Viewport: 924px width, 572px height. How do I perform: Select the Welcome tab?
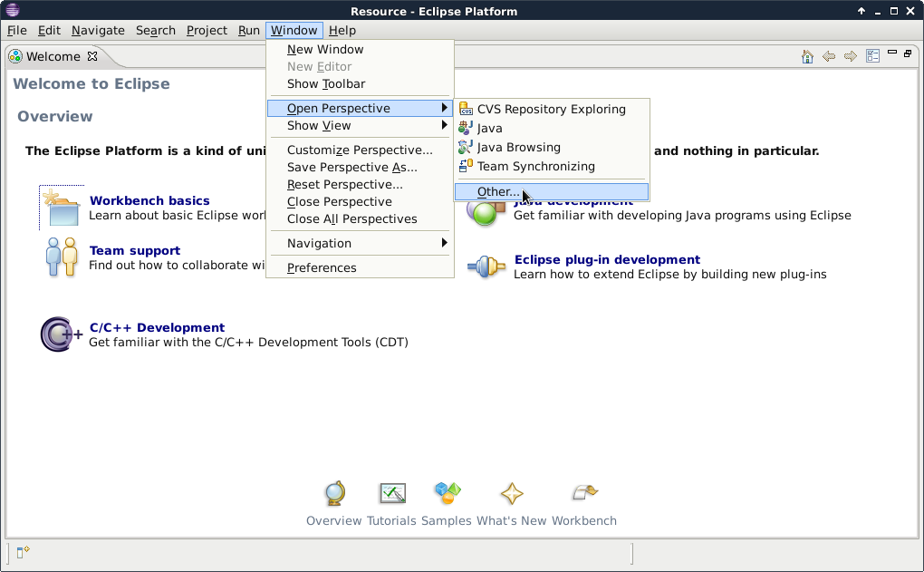click(x=53, y=56)
